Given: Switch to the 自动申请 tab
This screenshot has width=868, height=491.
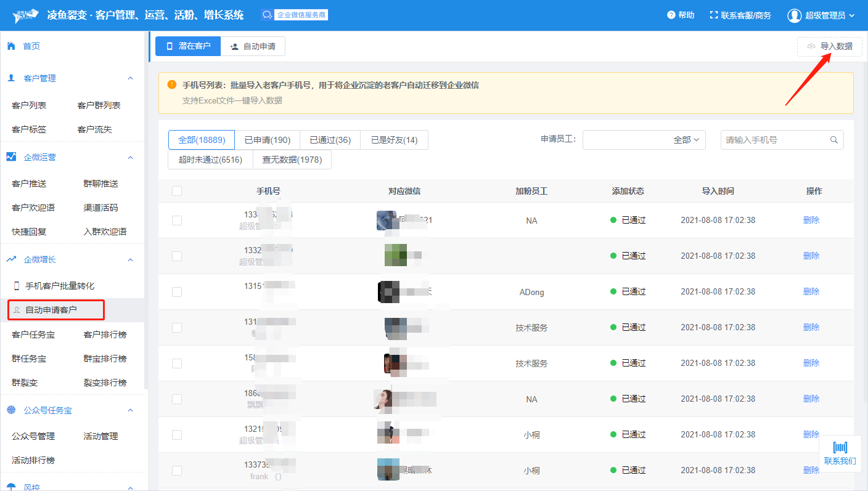Looking at the screenshot, I should [253, 46].
